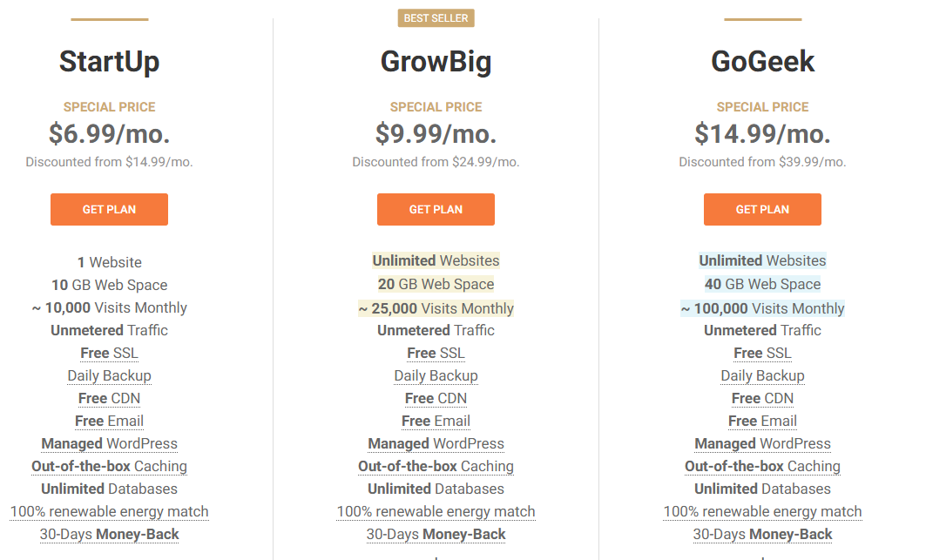Open Free SSL info in StartUp column
Screen dimensions: 926x560
[109, 353]
